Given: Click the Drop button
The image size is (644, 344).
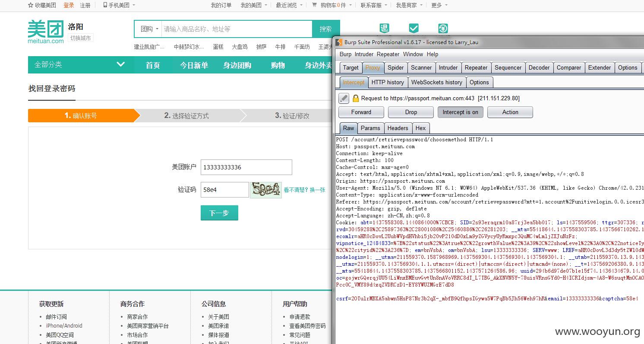Looking at the screenshot, I should click(x=411, y=112).
